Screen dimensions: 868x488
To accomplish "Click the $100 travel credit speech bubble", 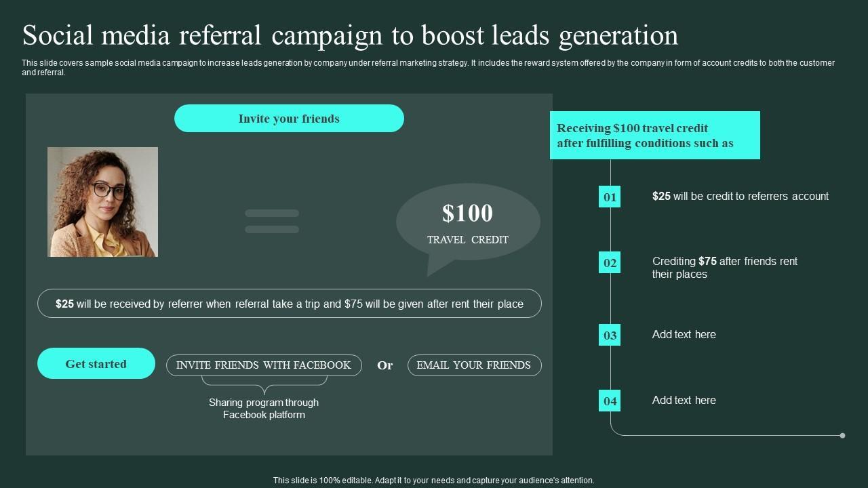I will coord(468,222).
